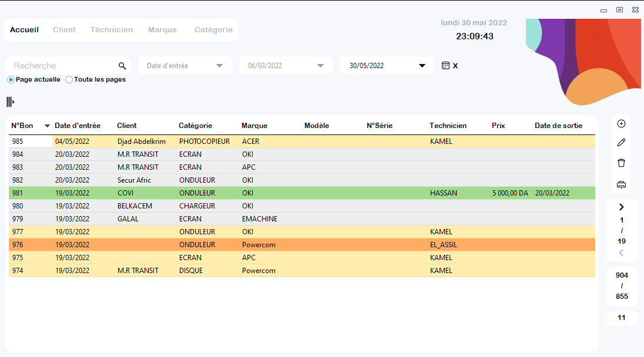Select bon number 983
This screenshot has width=644, height=357.
[x=18, y=167]
